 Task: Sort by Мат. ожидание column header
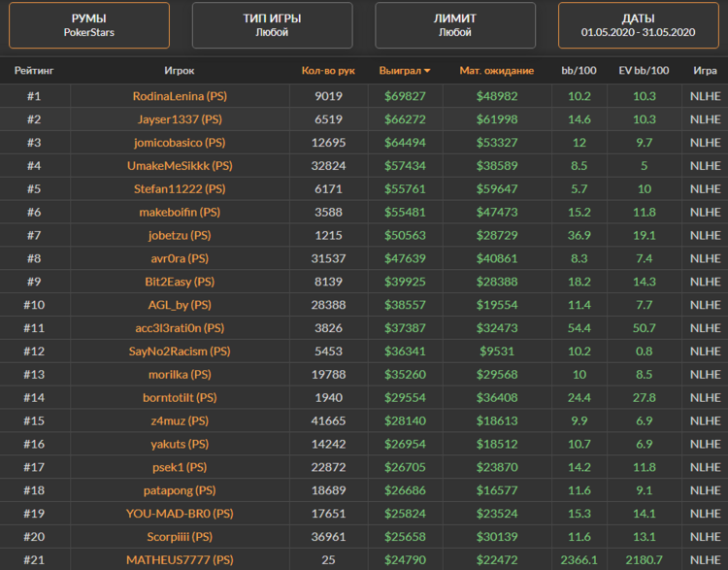496,71
